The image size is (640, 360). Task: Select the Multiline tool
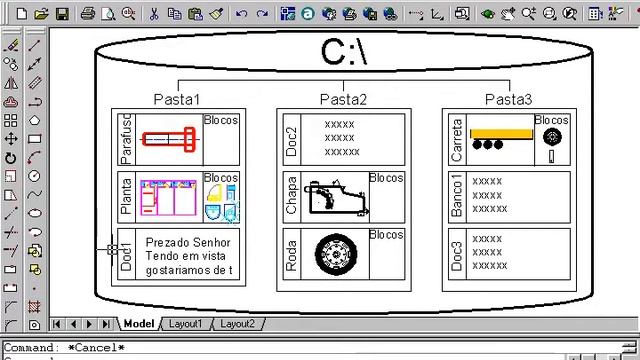coord(35,83)
